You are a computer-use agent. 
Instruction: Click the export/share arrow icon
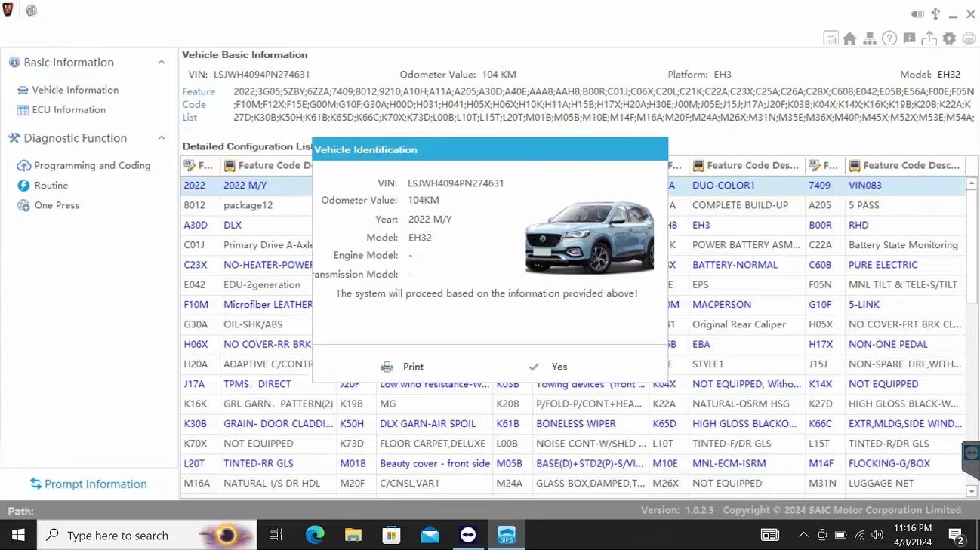click(x=929, y=38)
